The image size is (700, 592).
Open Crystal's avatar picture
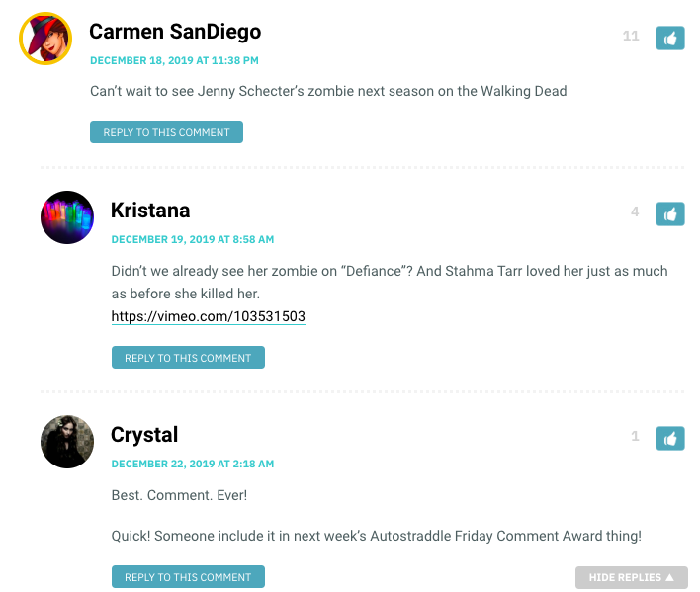[x=67, y=442]
